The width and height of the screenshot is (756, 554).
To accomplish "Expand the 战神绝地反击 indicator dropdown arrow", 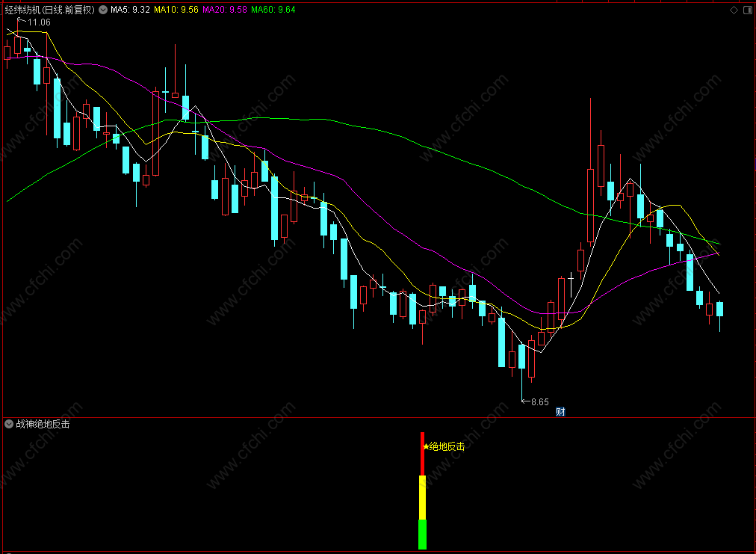I will [9, 424].
